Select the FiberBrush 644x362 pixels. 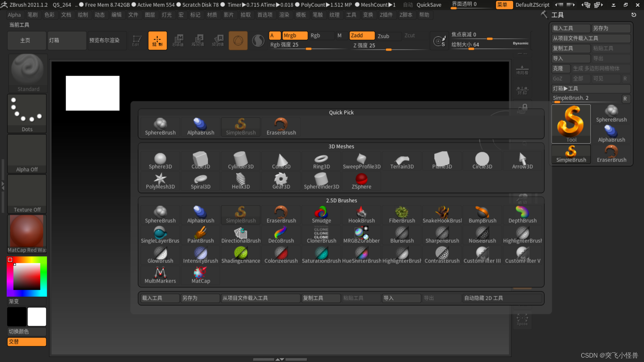point(401,215)
